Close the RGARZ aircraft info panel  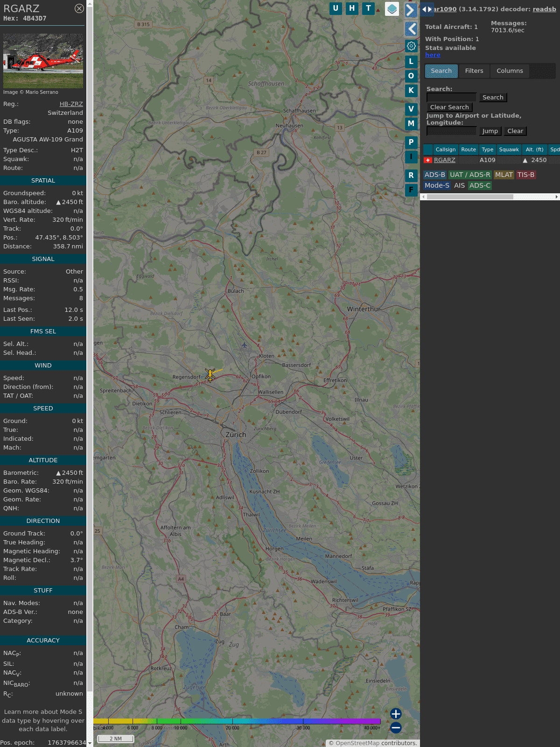pyautogui.click(x=79, y=8)
